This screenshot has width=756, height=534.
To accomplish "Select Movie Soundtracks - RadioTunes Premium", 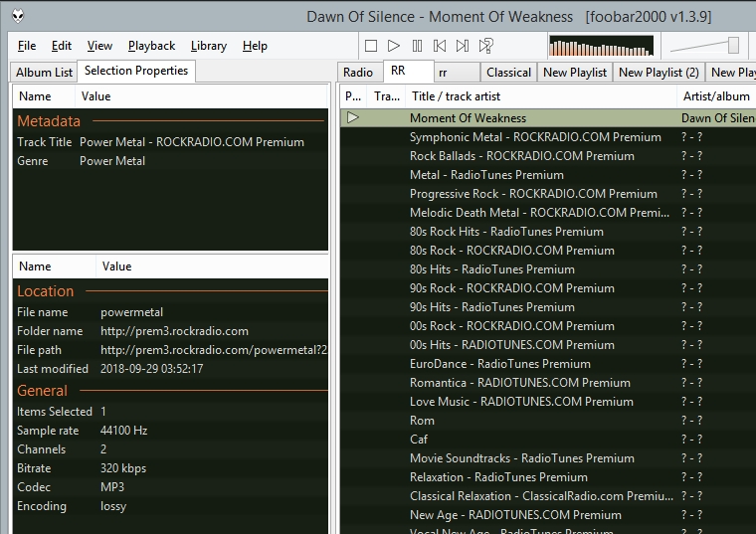I will pos(548,457).
